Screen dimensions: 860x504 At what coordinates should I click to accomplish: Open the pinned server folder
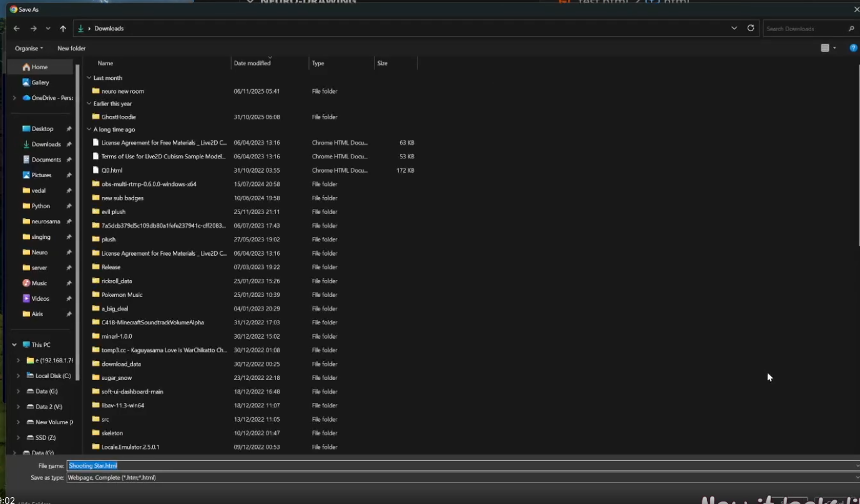point(39,268)
